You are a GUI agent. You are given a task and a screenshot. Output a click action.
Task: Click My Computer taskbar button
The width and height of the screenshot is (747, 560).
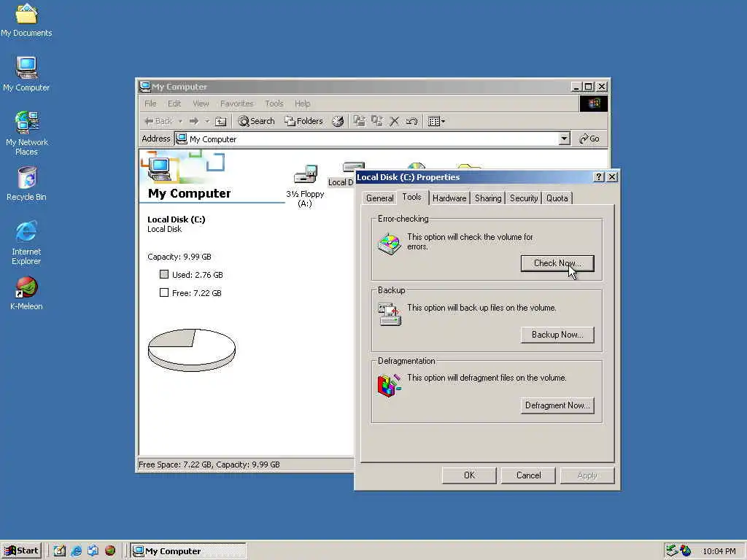[x=189, y=551]
